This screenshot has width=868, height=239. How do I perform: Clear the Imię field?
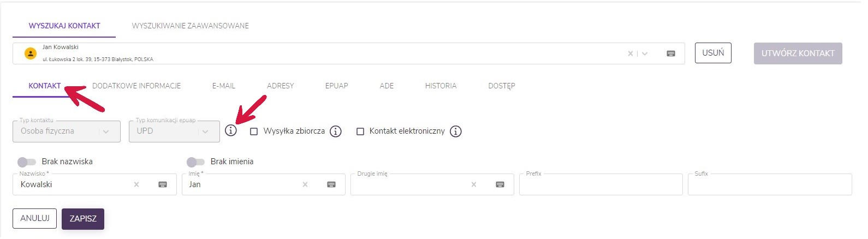305,184
